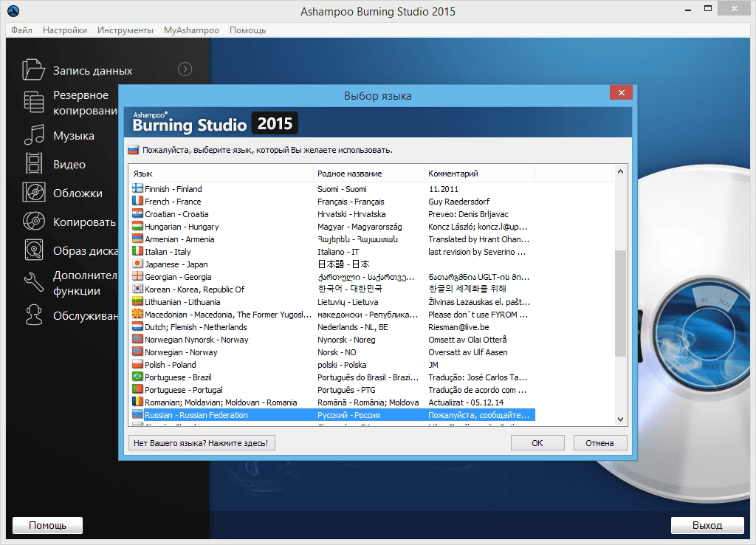This screenshot has height=545, width=756.
Task: Click the Magyar - Magyarország cell
Action: pyautogui.click(x=360, y=227)
